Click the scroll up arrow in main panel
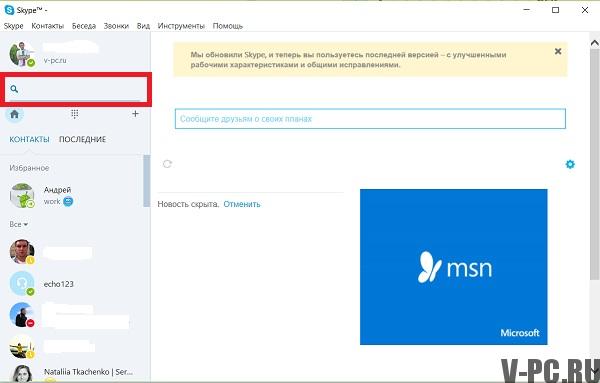 (595, 43)
